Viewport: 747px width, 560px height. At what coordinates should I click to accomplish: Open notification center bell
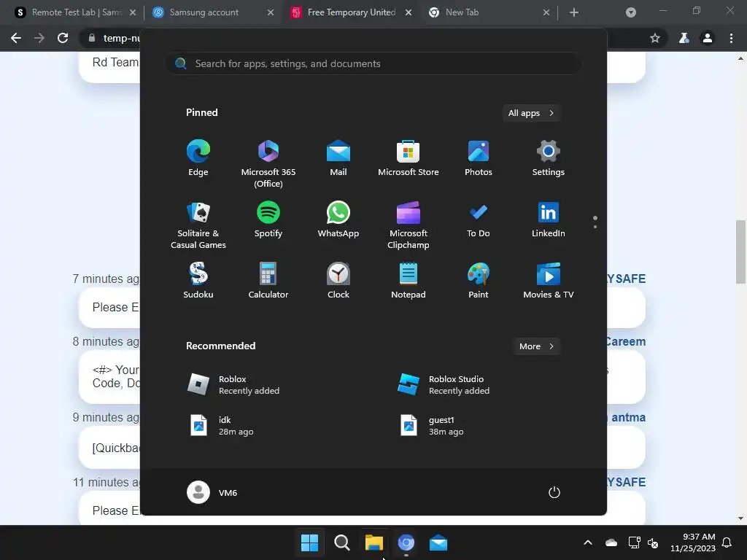[727, 542]
